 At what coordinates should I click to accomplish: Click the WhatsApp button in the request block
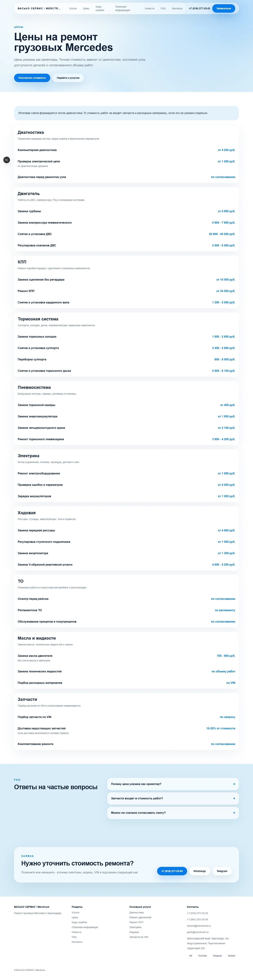199,871
